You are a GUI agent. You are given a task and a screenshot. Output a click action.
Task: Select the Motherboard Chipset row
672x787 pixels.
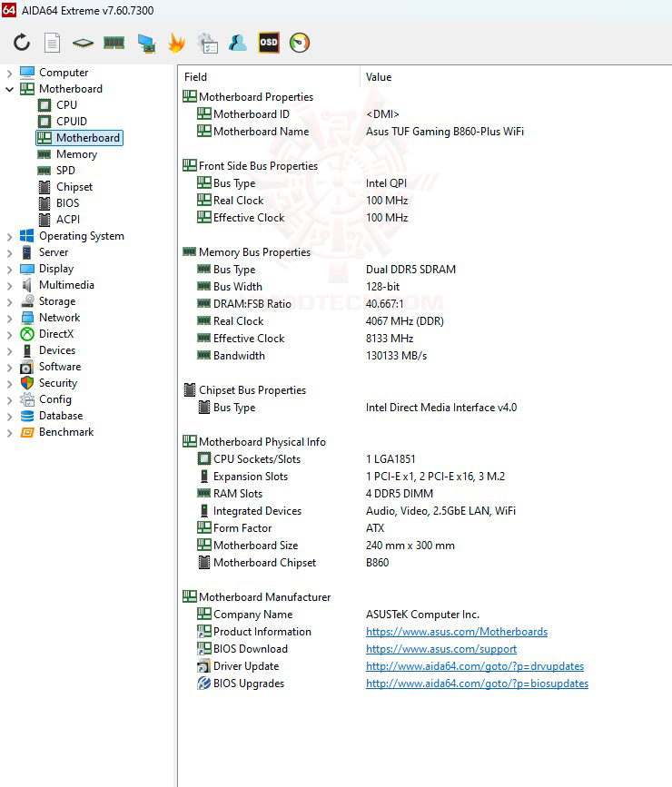tap(425, 563)
